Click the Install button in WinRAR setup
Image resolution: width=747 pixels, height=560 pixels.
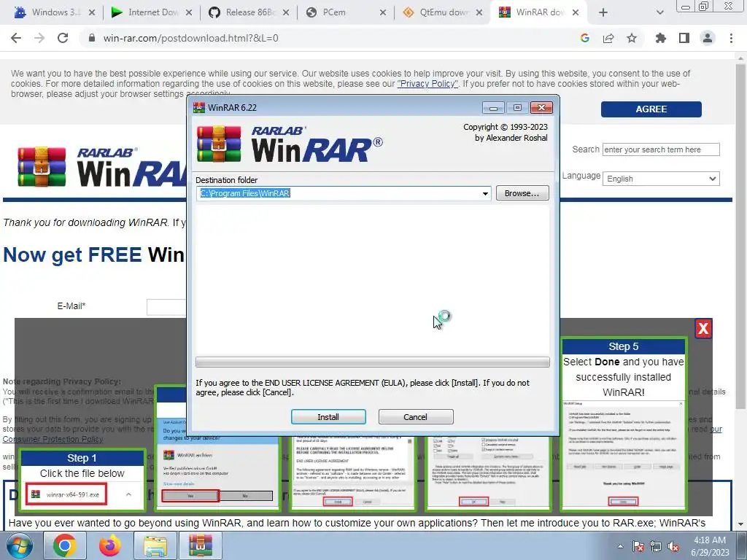click(x=328, y=416)
